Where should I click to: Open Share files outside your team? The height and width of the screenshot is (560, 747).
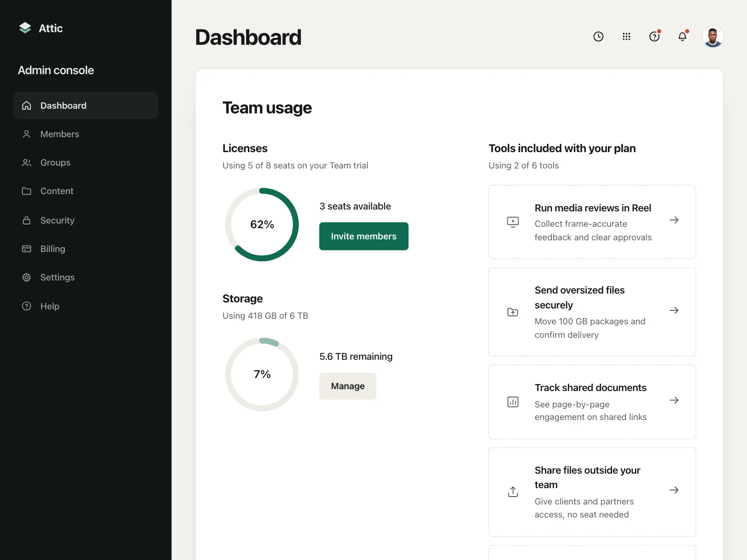(592, 492)
